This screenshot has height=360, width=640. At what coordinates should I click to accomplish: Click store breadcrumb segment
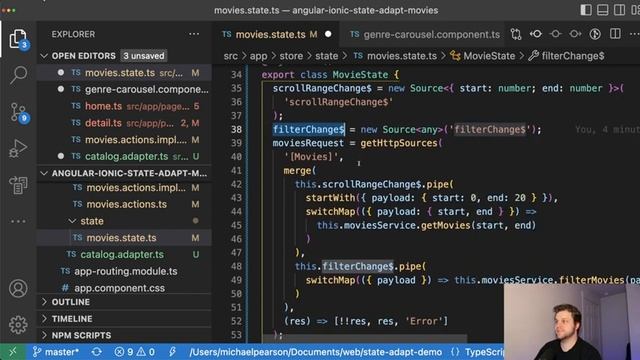click(x=291, y=56)
